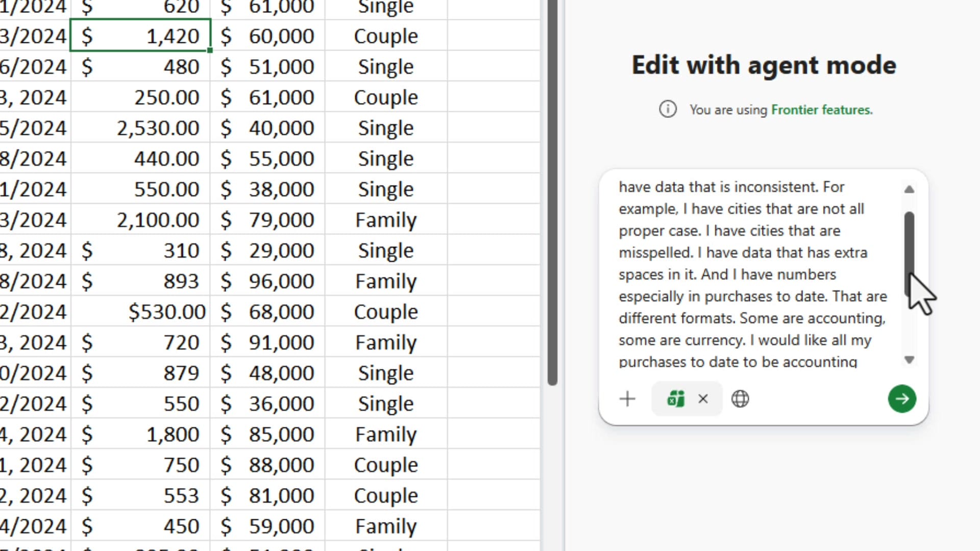The height and width of the screenshot is (551, 980).
Task: Click the chat scroll-up arrow
Action: point(909,190)
